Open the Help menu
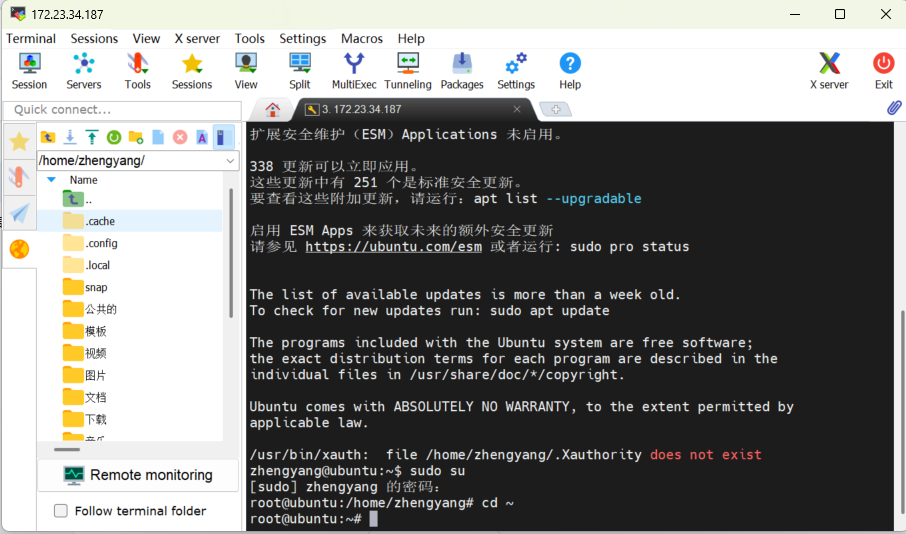This screenshot has height=534, width=906. coord(411,39)
